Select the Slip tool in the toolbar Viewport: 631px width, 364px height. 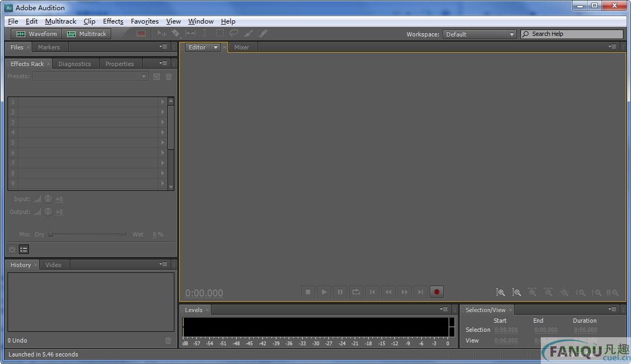click(x=190, y=34)
